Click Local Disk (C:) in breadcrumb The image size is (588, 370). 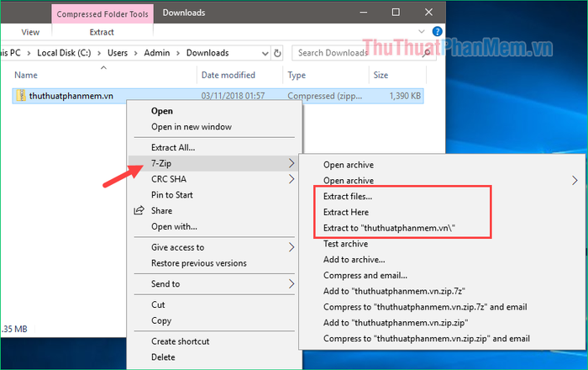click(64, 53)
